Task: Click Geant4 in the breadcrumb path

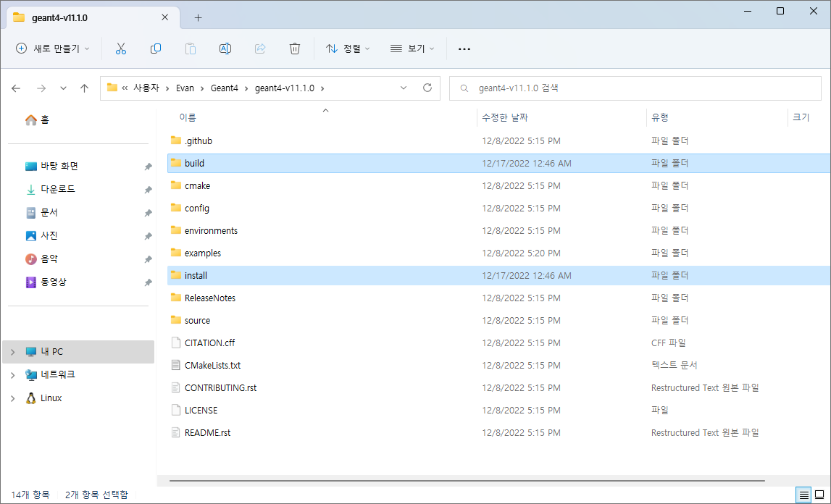Action: [x=222, y=88]
